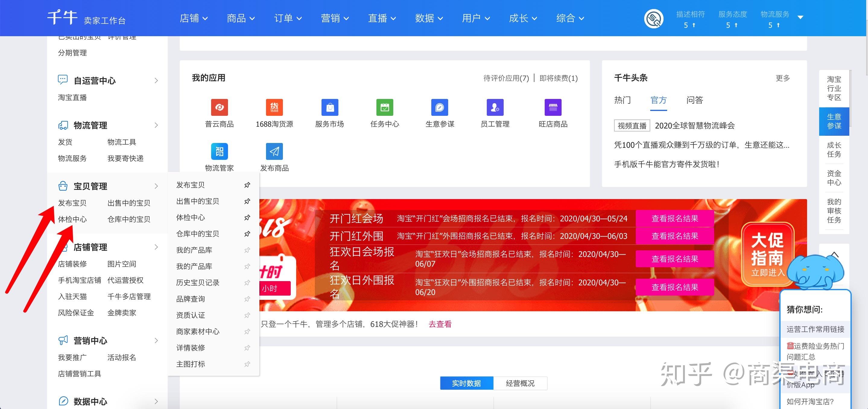
Task: Expand the 店铺管理 section chevron
Action: (x=156, y=247)
